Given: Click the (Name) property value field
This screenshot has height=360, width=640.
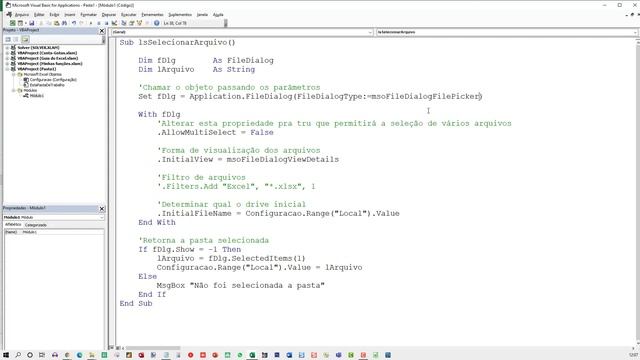Looking at the screenshot, I should pos(62,232).
